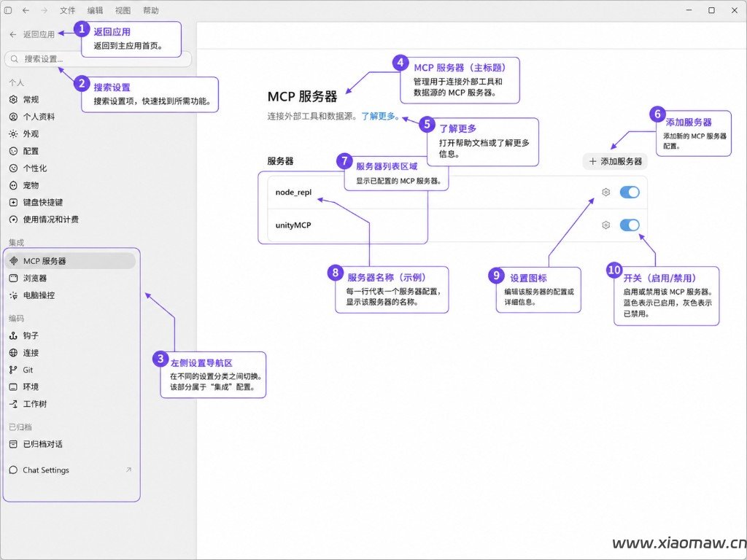The width and height of the screenshot is (747, 560).
Task: Click the external arrow beside Chat Settings
Action: pyautogui.click(x=128, y=470)
